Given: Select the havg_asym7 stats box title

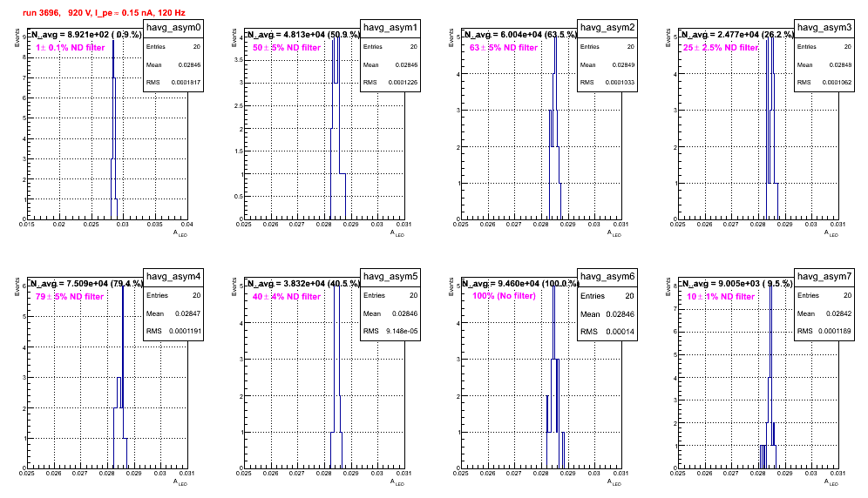Looking at the screenshot, I should (x=824, y=276).
